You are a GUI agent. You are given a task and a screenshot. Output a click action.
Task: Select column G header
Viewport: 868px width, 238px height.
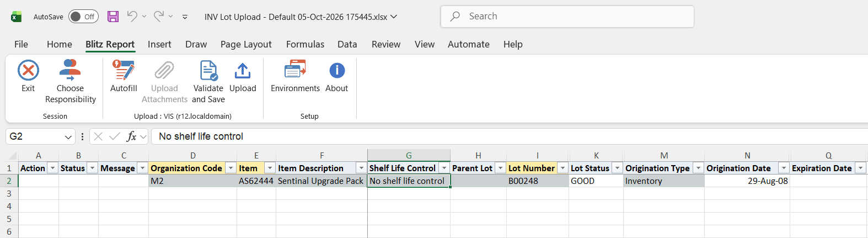coord(409,155)
